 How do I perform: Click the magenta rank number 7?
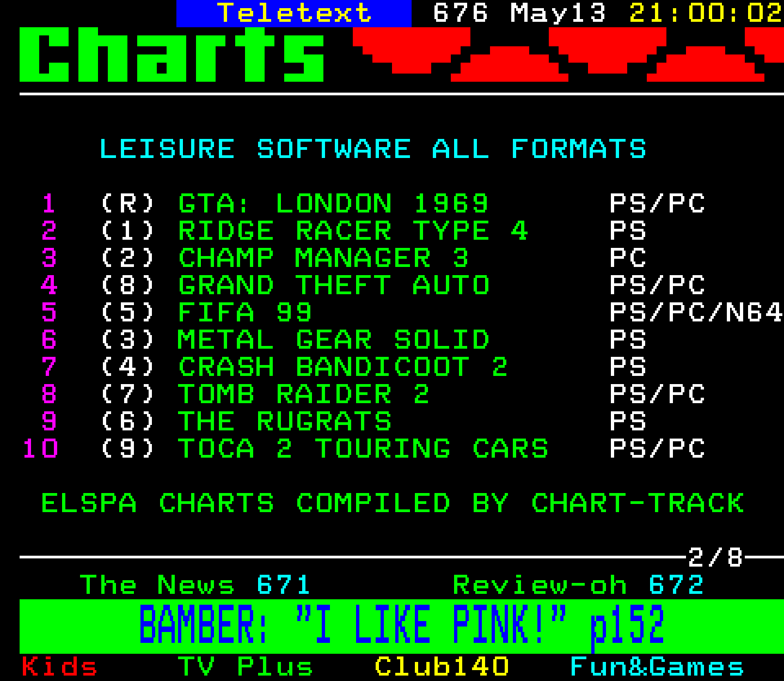point(49,367)
